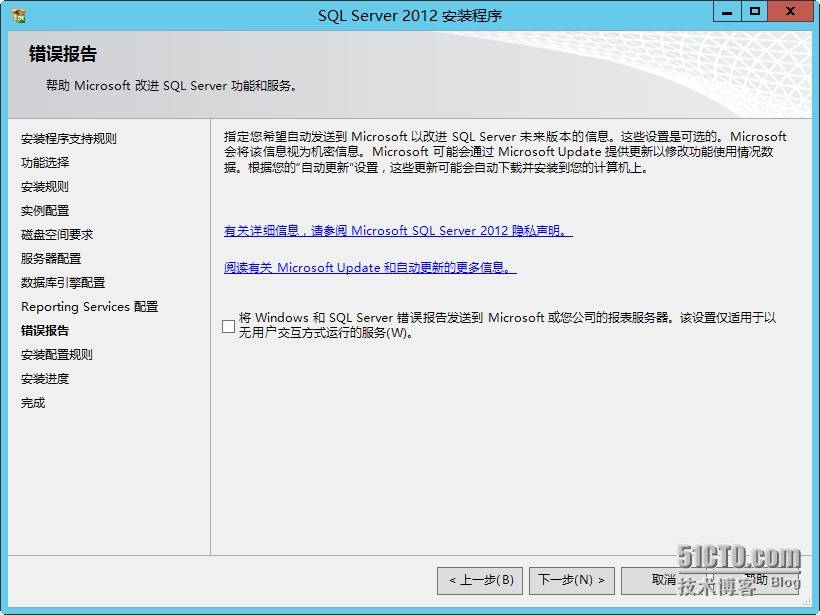The width and height of the screenshot is (820, 615).
Task: Select the 数据库引擎配置 step
Action: point(63,283)
